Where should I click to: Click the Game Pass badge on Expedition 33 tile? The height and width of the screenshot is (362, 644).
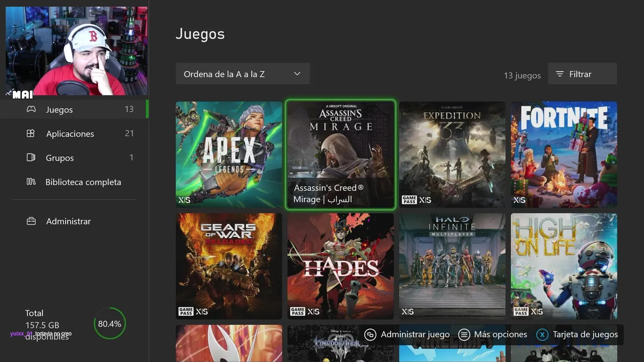(x=410, y=200)
